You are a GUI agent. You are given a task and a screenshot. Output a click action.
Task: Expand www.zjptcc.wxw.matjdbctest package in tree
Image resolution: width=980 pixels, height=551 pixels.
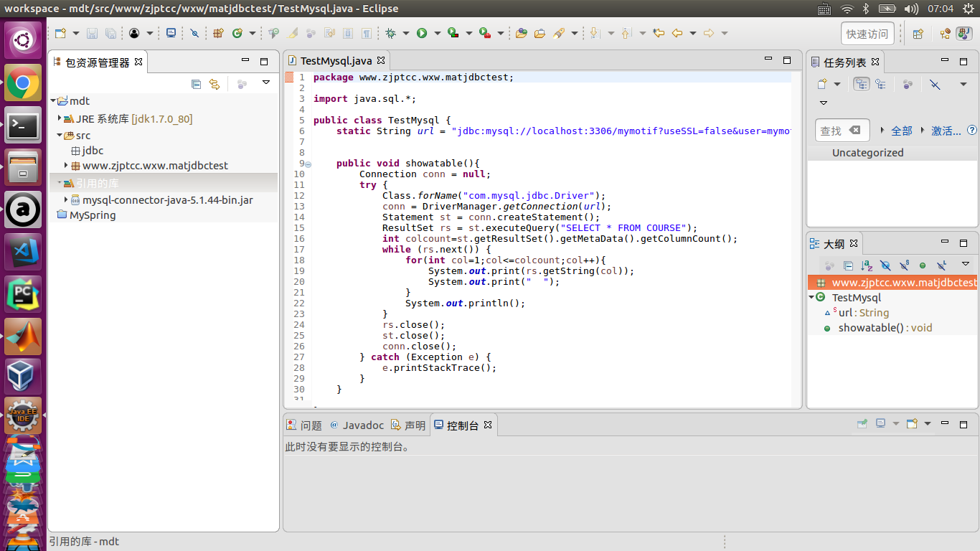(66, 165)
